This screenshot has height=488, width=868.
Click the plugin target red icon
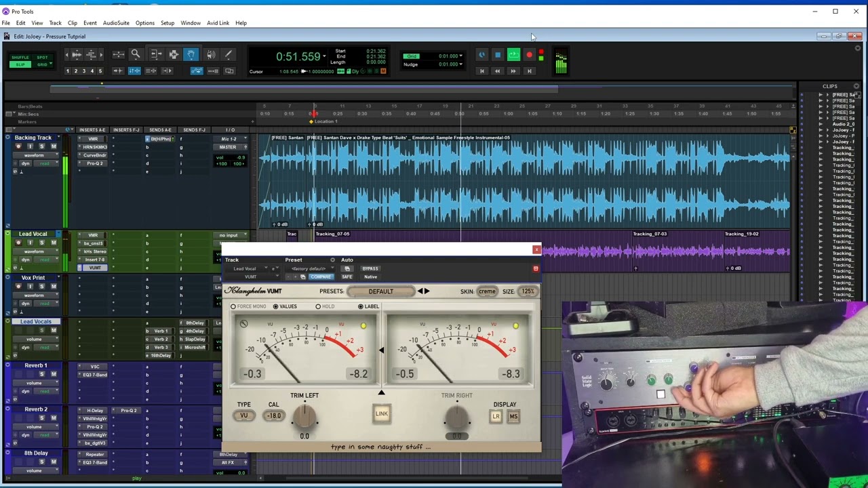[536, 268]
